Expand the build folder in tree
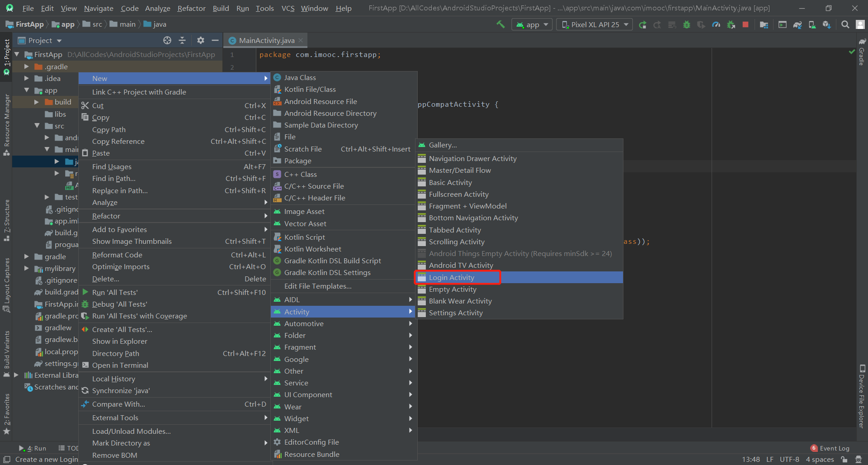Viewport: 868px width, 465px height. click(37, 102)
